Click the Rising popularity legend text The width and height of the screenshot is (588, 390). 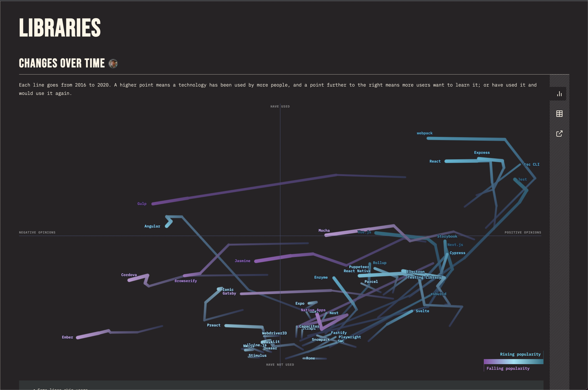pyautogui.click(x=520, y=354)
